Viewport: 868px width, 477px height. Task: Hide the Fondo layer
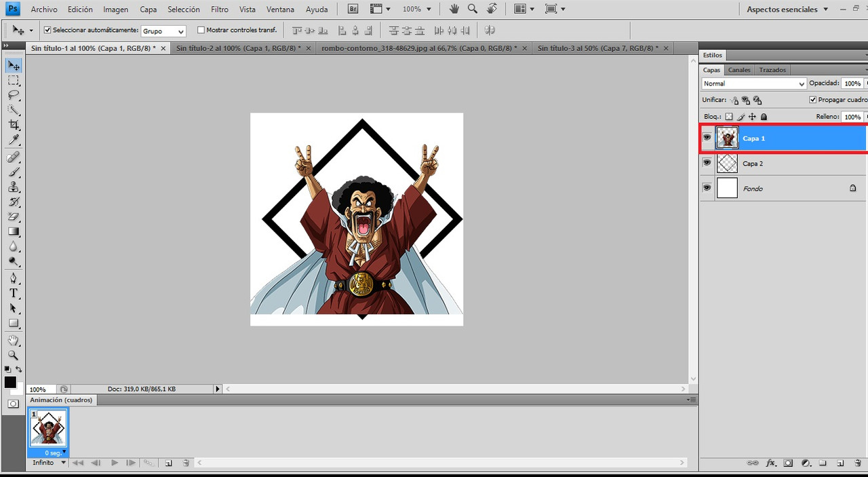click(707, 188)
